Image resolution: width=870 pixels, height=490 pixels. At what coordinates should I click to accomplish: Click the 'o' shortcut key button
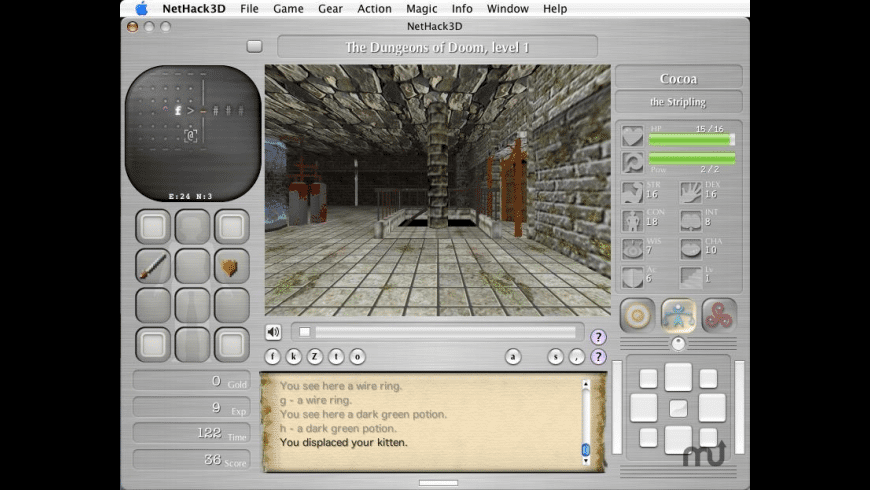[x=357, y=356]
